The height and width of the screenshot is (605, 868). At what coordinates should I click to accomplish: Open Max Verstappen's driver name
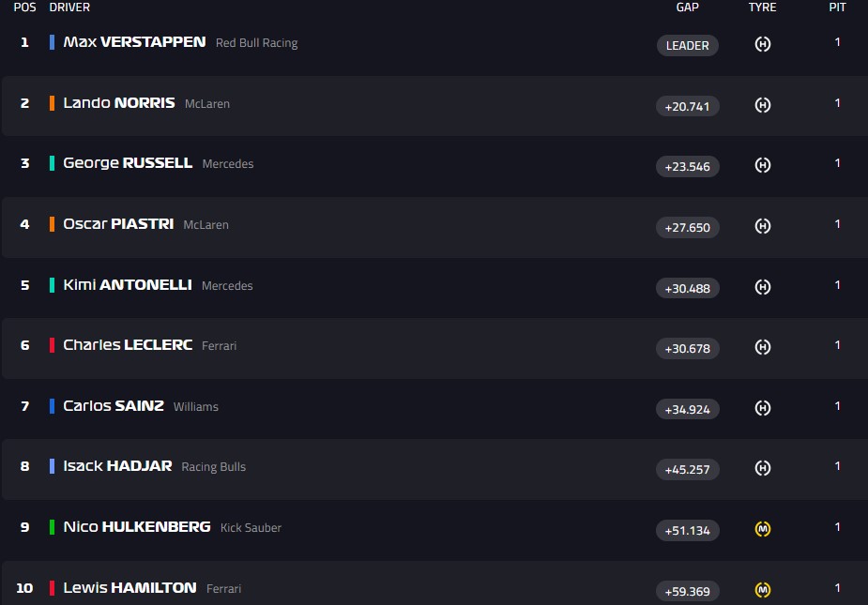coord(134,42)
